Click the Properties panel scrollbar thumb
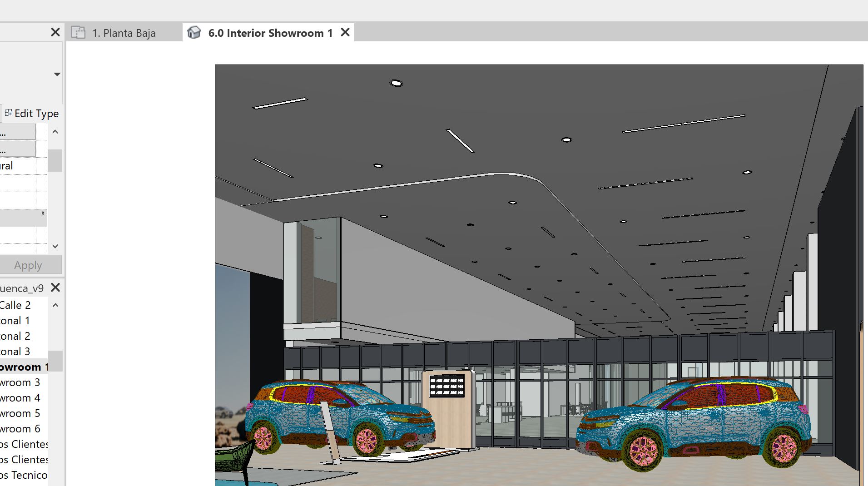The image size is (868, 486). pos(55,160)
